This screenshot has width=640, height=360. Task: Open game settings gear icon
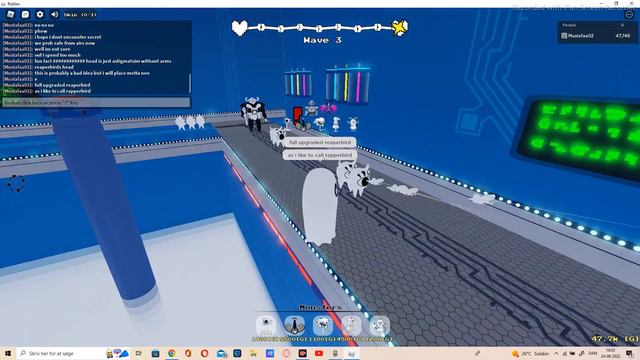click(x=40, y=14)
